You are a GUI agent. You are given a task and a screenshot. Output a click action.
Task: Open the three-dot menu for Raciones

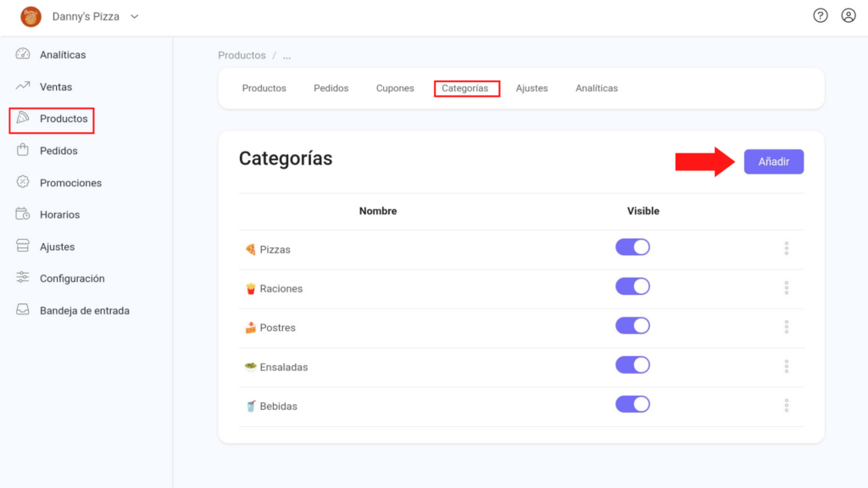[786, 288]
